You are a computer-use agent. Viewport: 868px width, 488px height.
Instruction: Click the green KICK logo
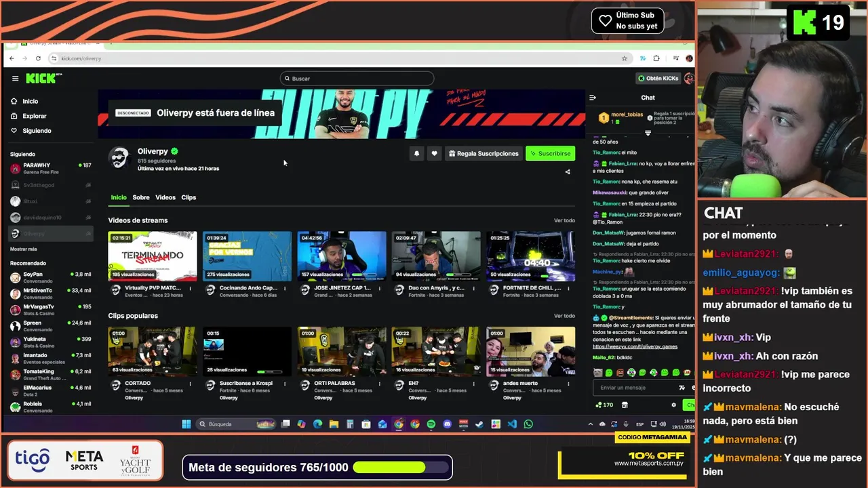43,79
